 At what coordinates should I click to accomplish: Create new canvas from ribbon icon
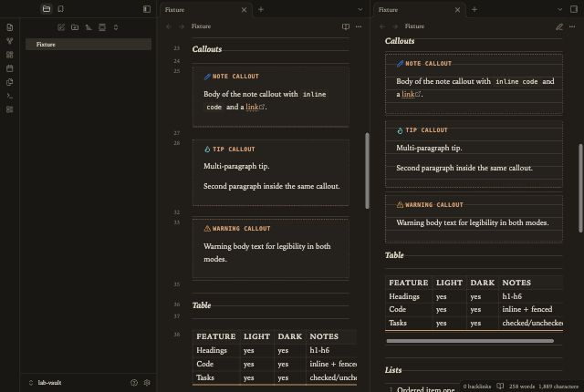10,55
